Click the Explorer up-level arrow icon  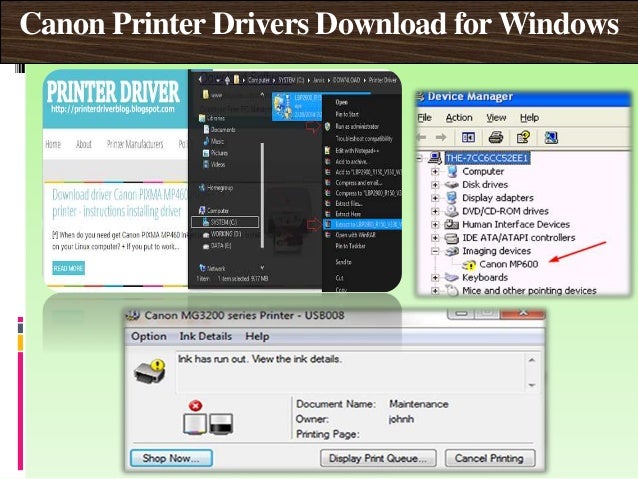[227, 80]
